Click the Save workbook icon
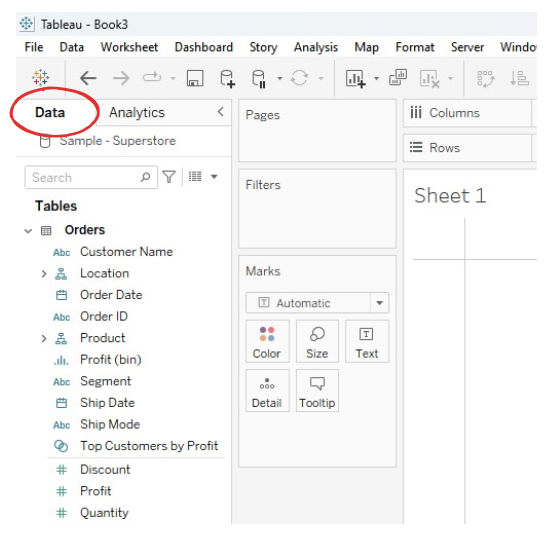 click(195, 78)
